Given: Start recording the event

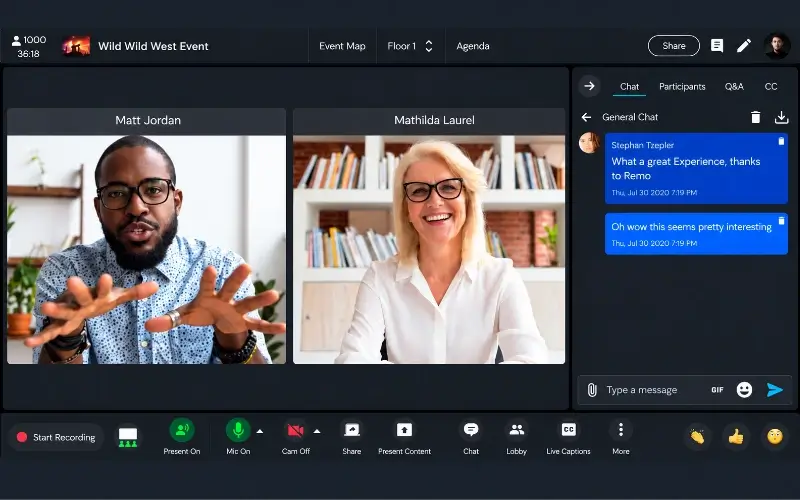Looking at the screenshot, I should pos(56,437).
